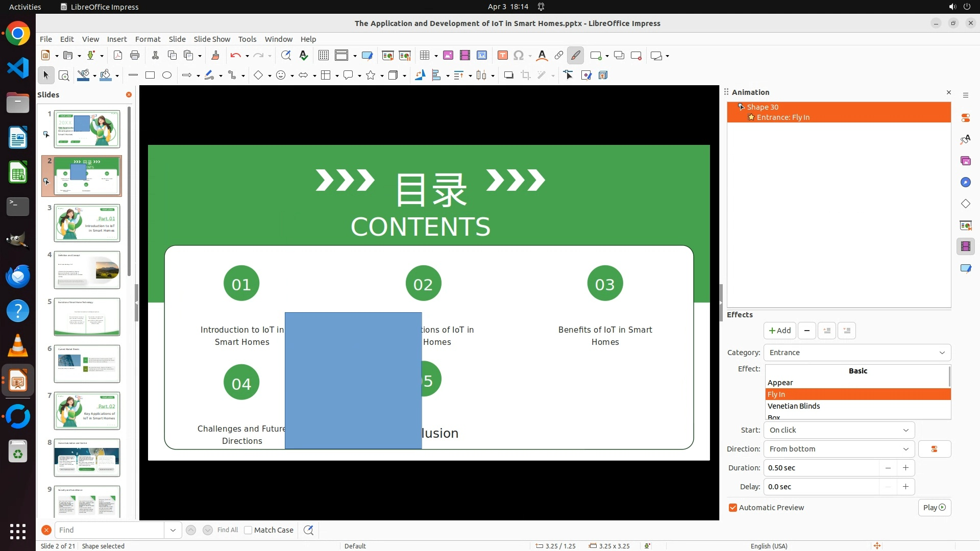Select the Rectangle drawing tool
The image size is (980, 551).
150,76
